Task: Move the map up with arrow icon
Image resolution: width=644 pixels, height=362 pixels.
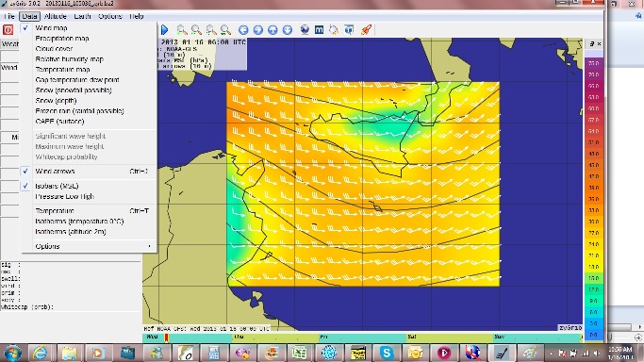Action: click(x=272, y=29)
